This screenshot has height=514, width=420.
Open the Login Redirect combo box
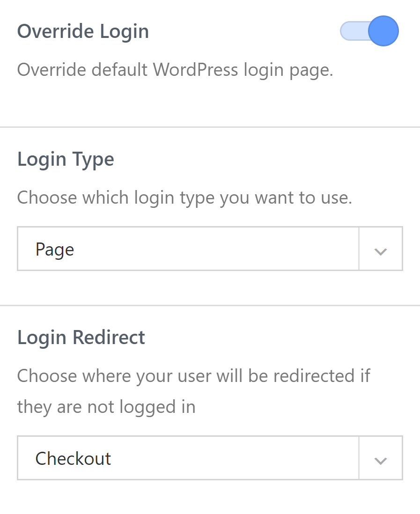pyautogui.click(x=210, y=458)
